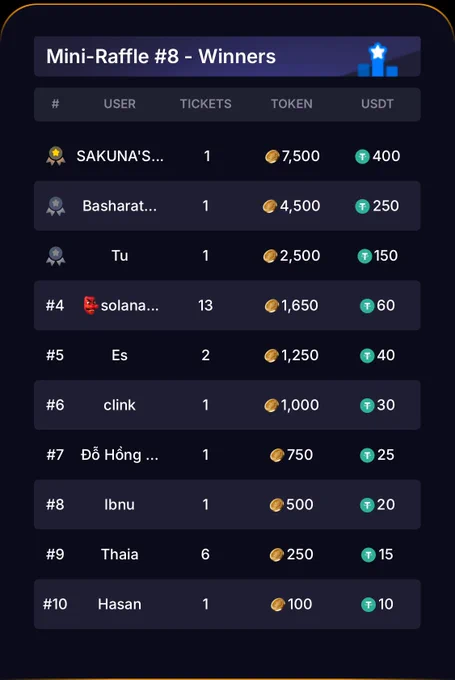The height and width of the screenshot is (680, 455).
Task: Click the medal icon next to Tu
Action: coord(56,256)
